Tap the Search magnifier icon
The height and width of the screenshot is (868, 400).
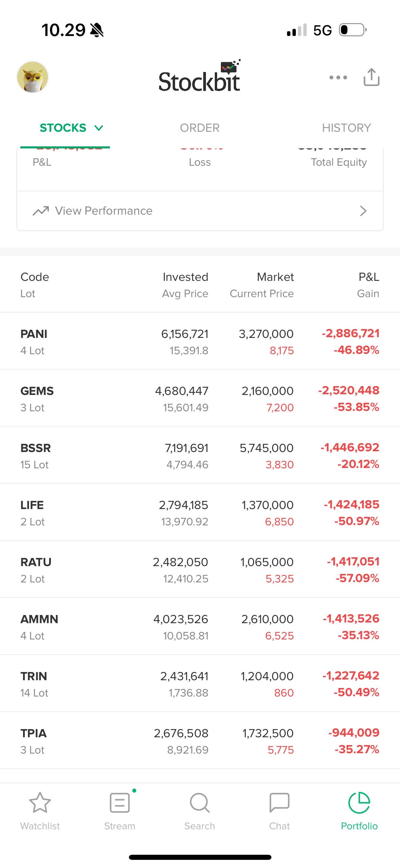coord(199,803)
